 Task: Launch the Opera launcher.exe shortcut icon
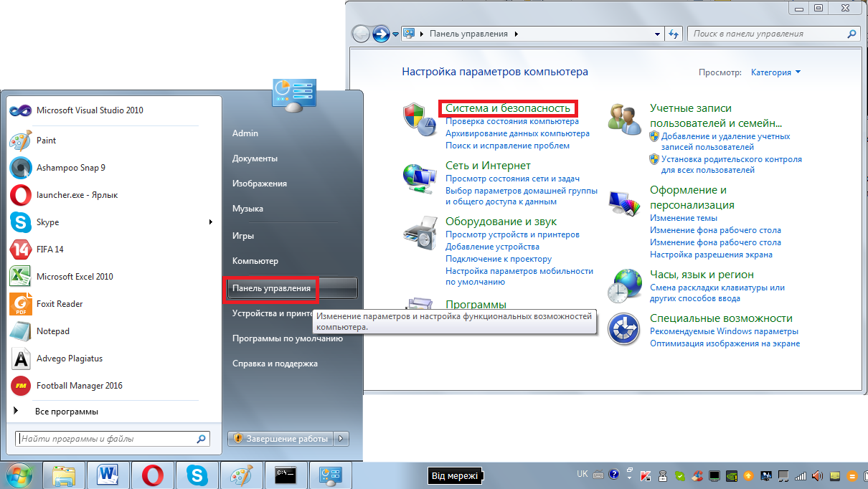coord(21,195)
